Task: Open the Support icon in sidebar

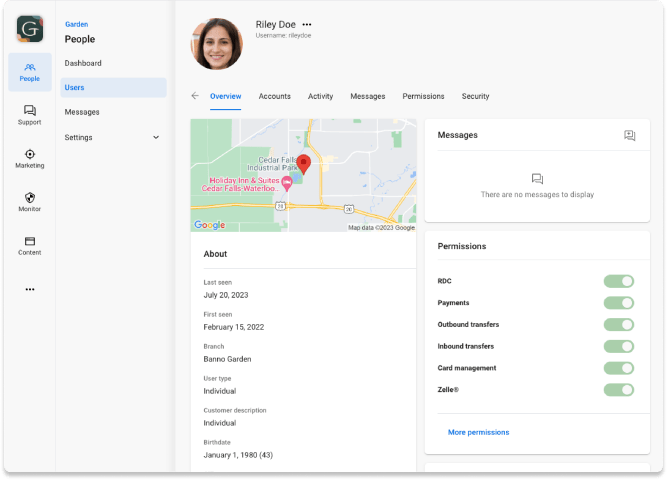Action: [x=29, y=115]
